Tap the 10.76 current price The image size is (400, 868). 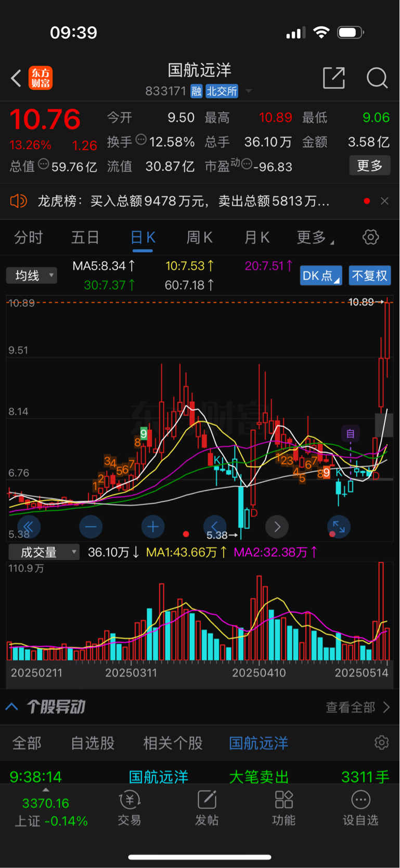[45, 119]
